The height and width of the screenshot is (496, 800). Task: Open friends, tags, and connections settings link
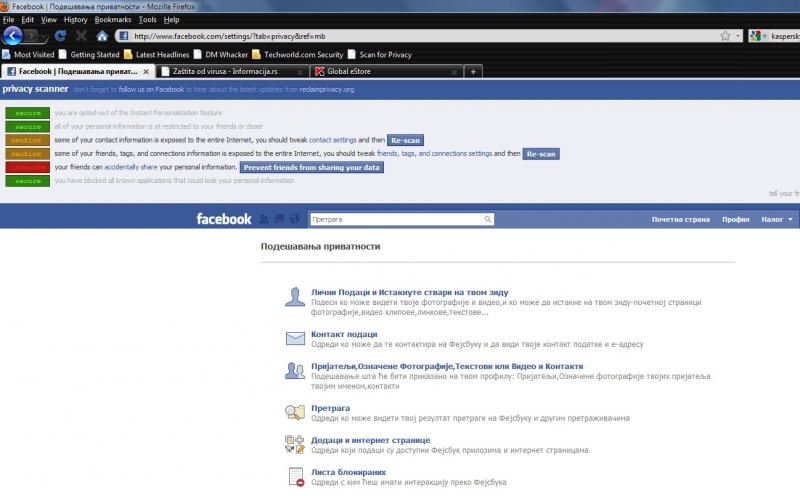click(434, 153)
